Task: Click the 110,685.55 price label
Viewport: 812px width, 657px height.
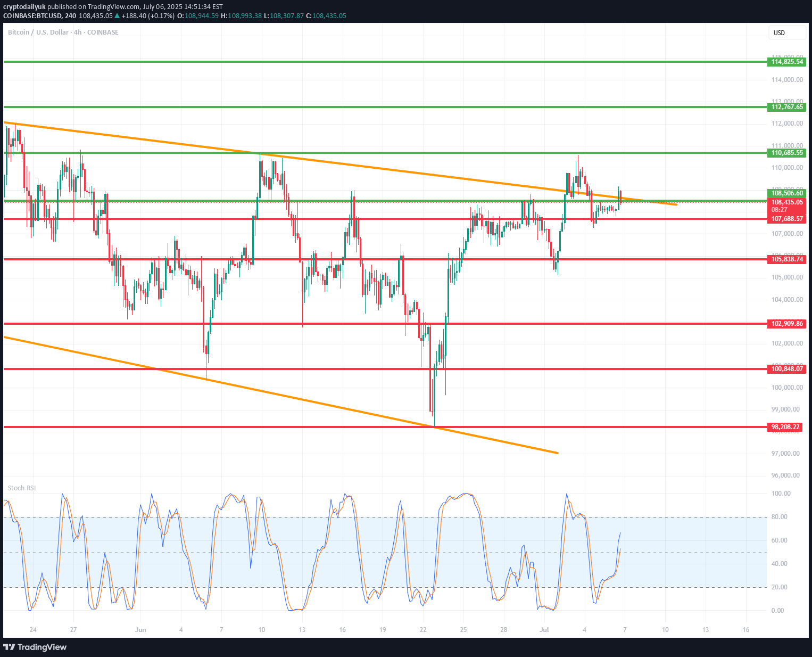Action: pyautogui.click(x=787, y=153)
